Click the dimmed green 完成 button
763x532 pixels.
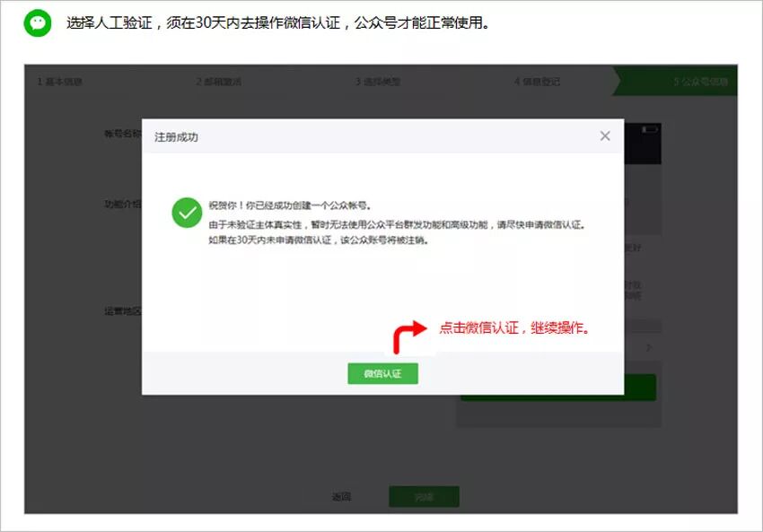tap(424, 496)
